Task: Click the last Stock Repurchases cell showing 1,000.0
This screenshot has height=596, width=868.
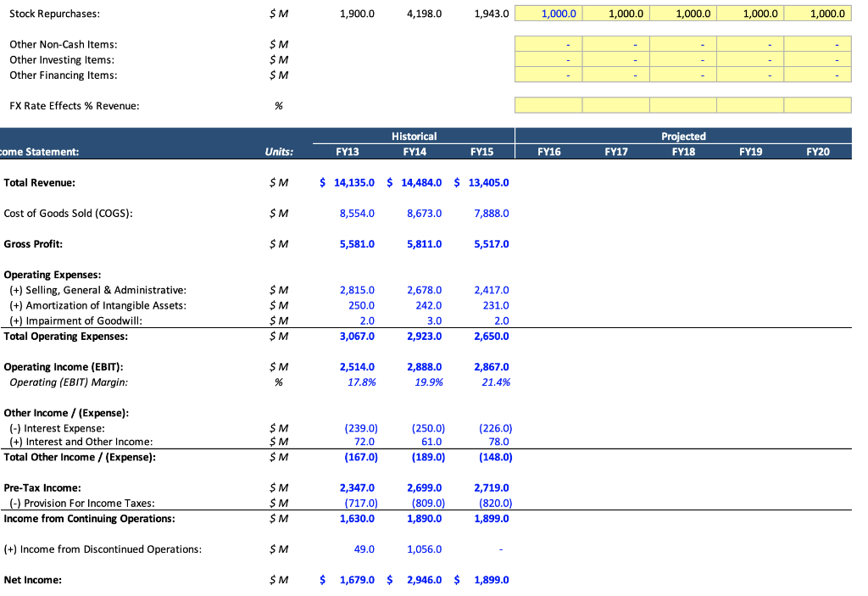Action: 815,13
